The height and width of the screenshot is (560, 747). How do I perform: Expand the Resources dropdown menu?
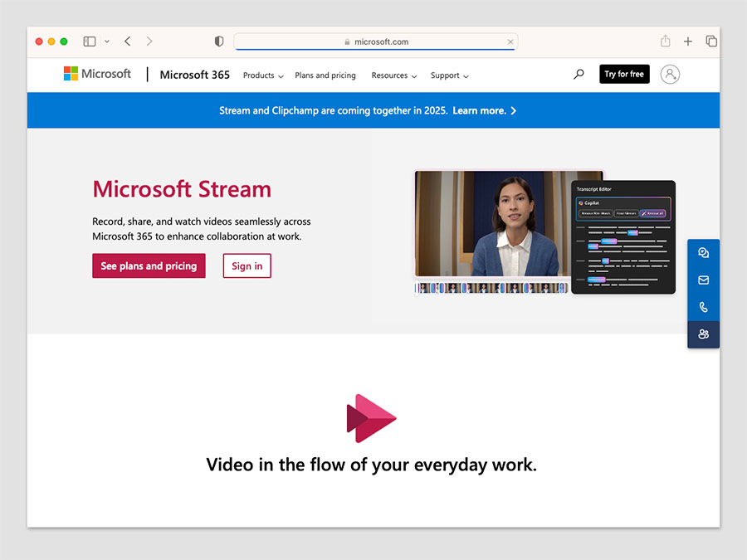[394, 75]
